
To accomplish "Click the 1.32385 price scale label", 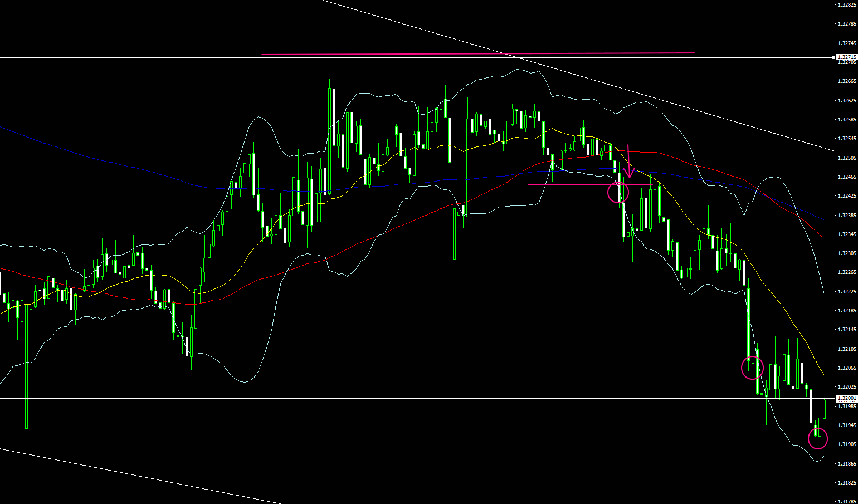I will [x=847, y=216].
